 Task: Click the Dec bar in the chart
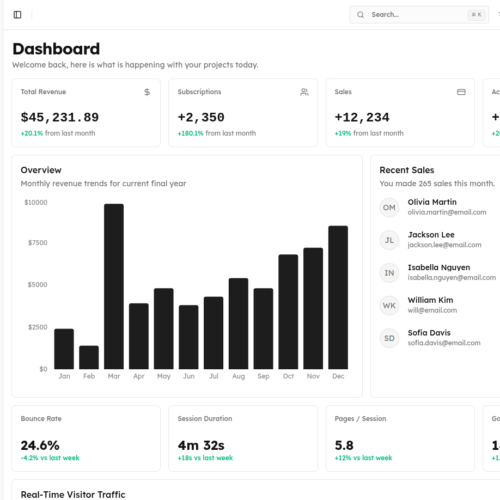tap(338, 297)
